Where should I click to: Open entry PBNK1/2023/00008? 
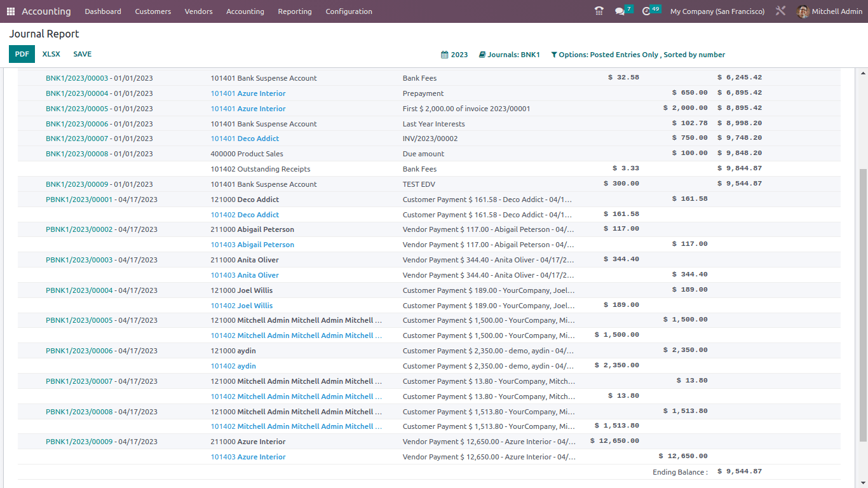click(x=79, y=412)
